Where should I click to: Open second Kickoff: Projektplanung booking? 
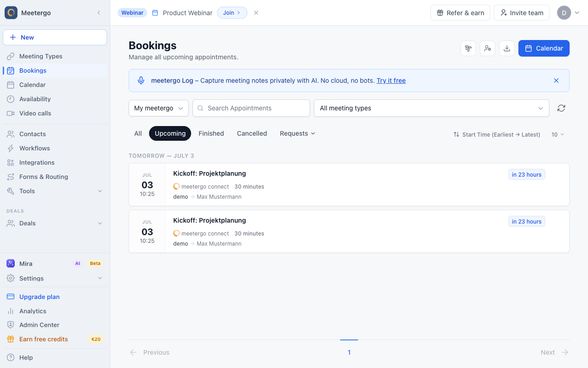coord(349,231)
